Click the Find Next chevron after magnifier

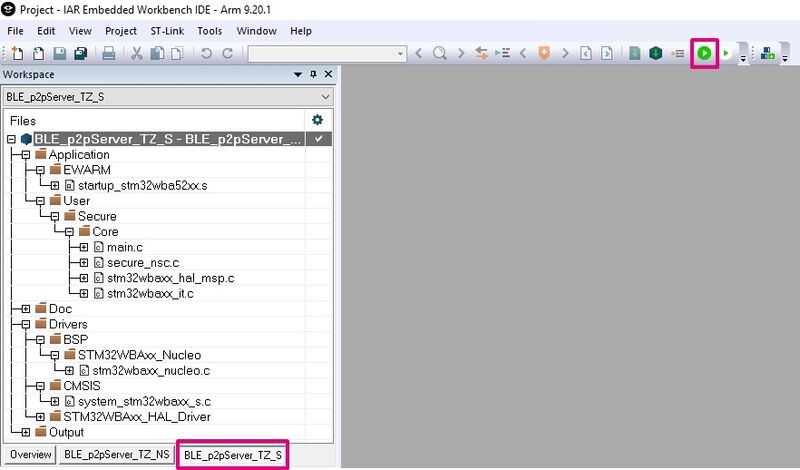click(461, 53)
